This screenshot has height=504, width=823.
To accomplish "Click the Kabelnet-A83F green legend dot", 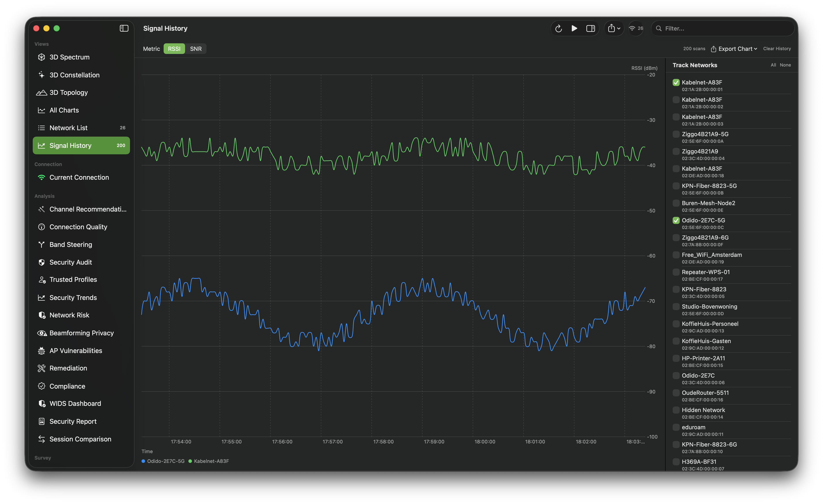I will point(190,461).
